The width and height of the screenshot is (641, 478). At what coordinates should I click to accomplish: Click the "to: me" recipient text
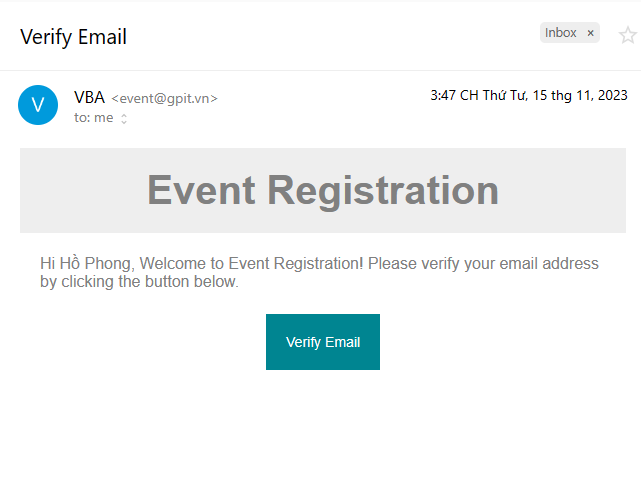[94, 118]
